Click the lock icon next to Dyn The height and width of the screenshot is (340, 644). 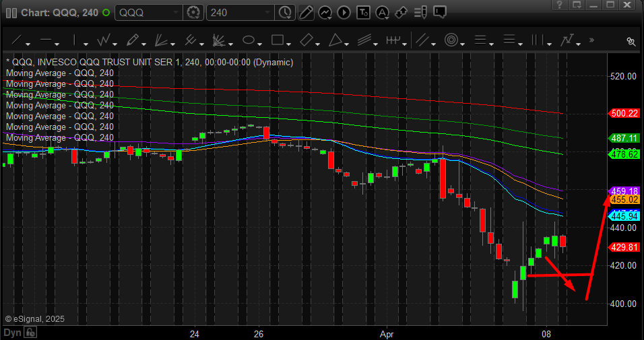click(30, 333)
